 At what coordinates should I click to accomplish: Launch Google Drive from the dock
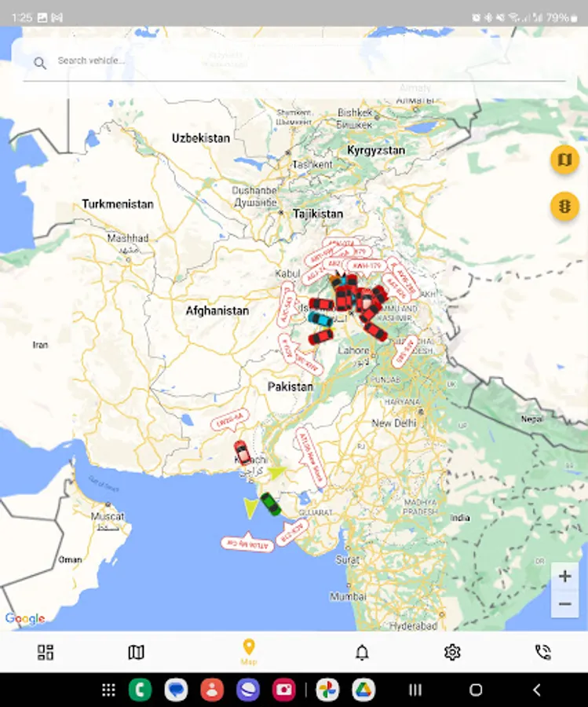[363, 690]
